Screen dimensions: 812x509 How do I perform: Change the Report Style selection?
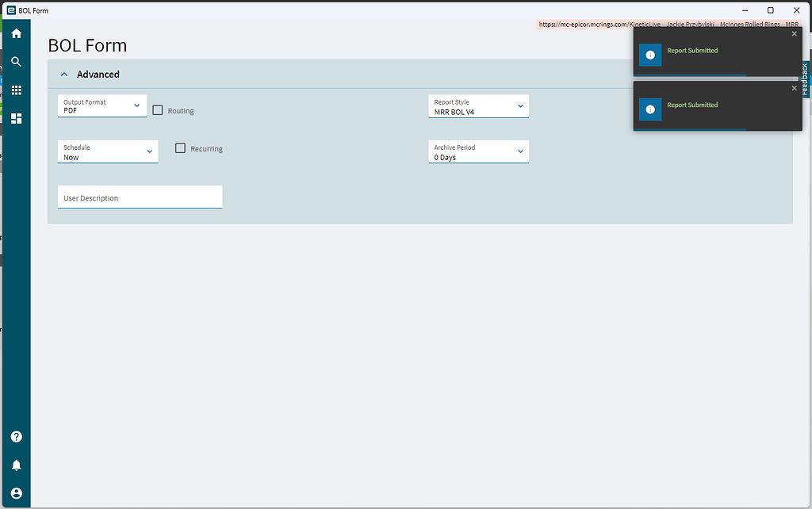pos(522,105)
